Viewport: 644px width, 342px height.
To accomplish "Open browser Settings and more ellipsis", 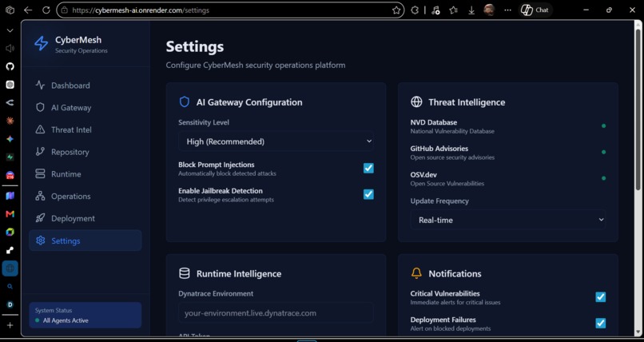I will (507, 10).
